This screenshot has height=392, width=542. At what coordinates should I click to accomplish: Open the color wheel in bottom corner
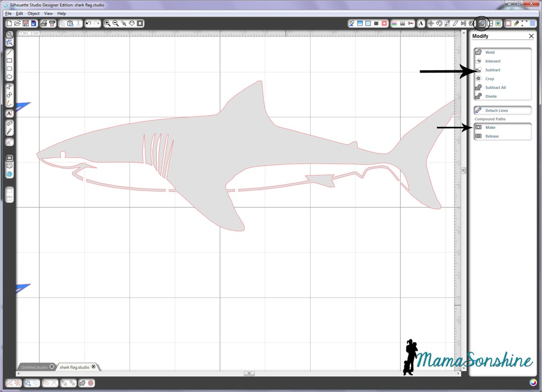pos(533,383)
